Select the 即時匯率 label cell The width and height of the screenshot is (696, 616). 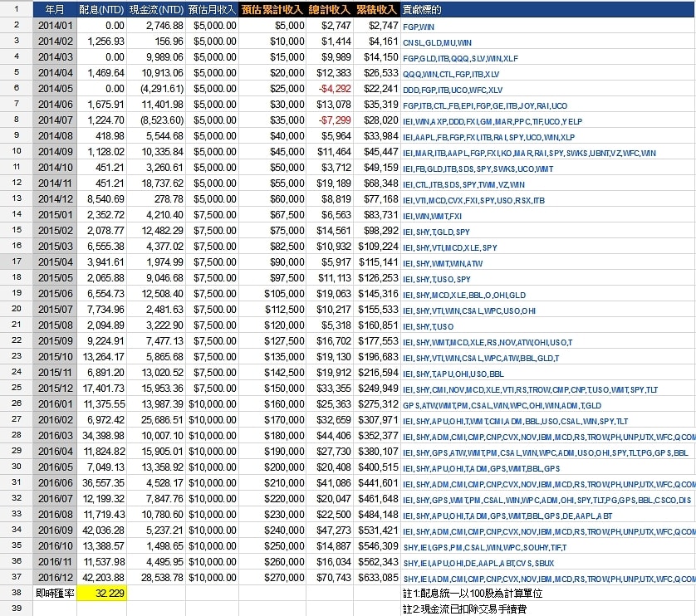click(55, 594)
